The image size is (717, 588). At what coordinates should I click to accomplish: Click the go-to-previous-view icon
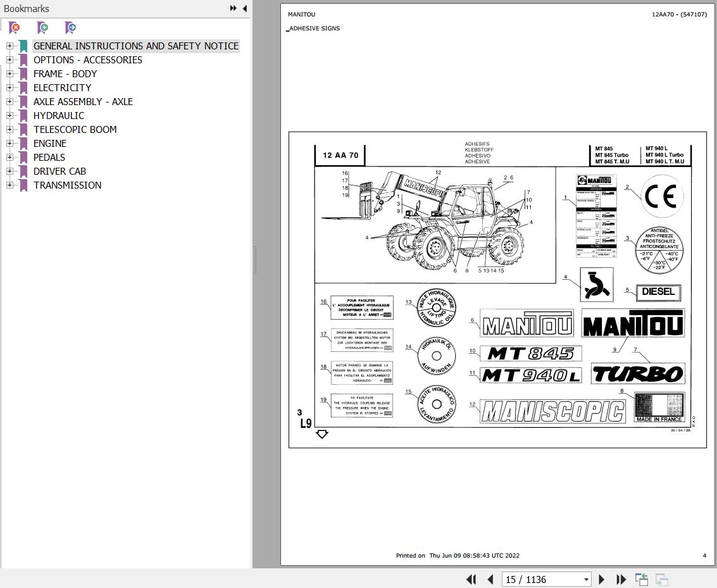642,579
